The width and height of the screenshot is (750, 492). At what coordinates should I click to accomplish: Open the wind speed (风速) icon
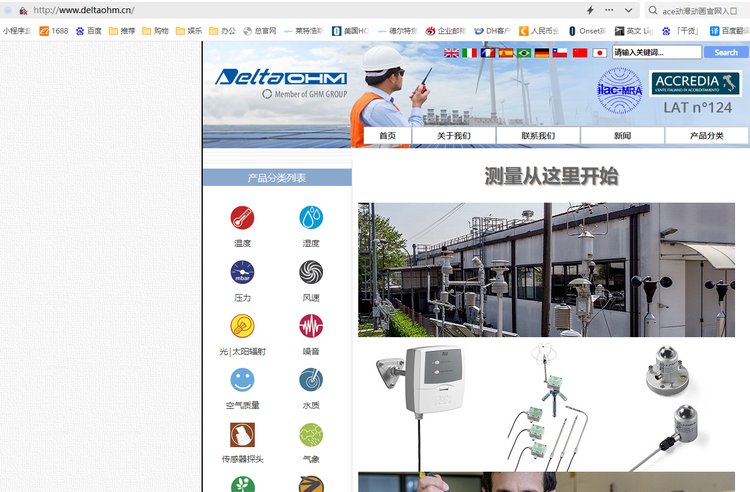(311, 272)
